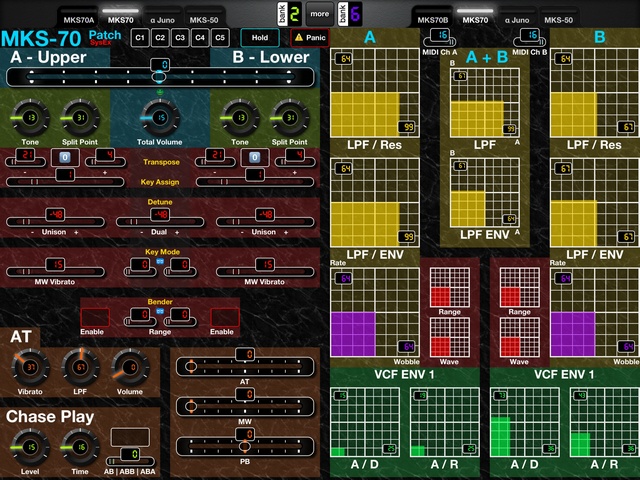Adjust the B - Lower Tone knob
Screen dimensions: 640x480
click(x=240, y=118)
